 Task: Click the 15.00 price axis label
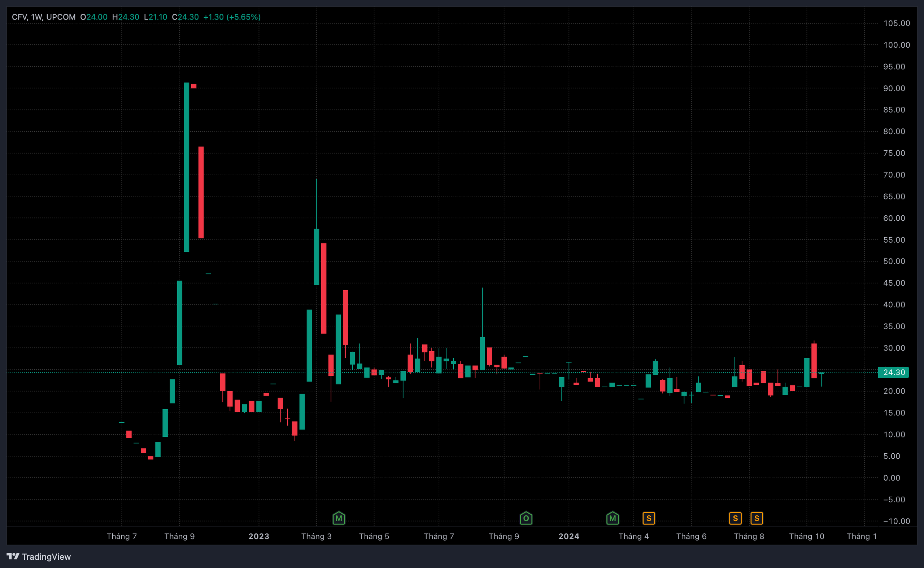(894, 413)
